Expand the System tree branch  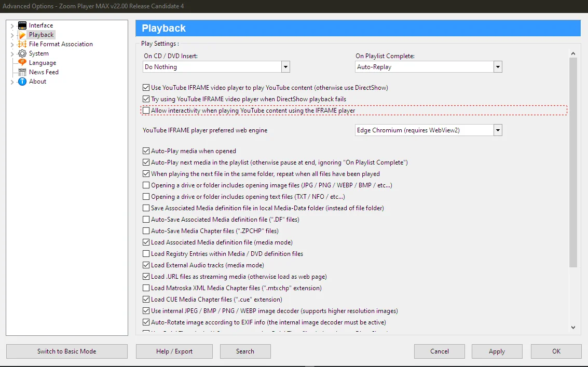[x=11, y=53]
